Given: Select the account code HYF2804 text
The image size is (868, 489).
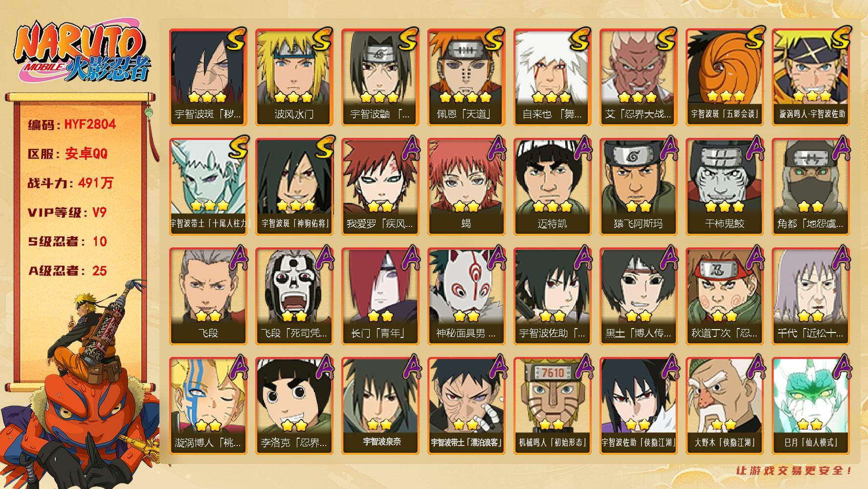Looking at the screenshot, I should [90, 124].
